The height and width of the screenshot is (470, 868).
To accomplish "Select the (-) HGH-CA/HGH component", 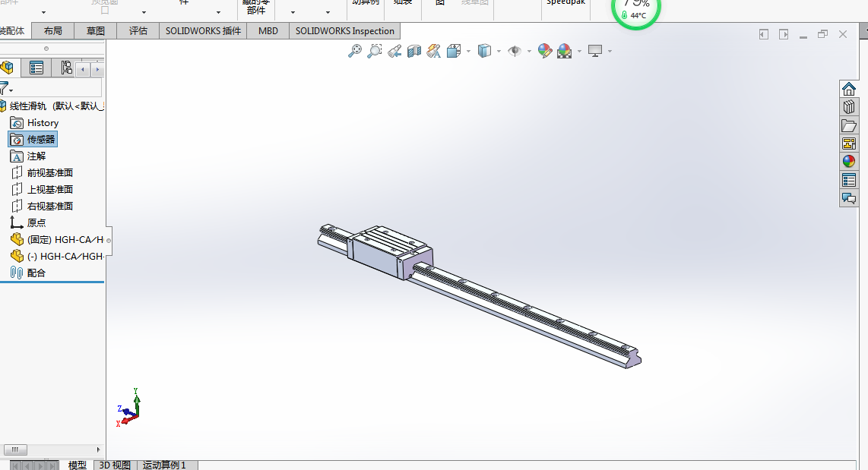I will 57,256.
